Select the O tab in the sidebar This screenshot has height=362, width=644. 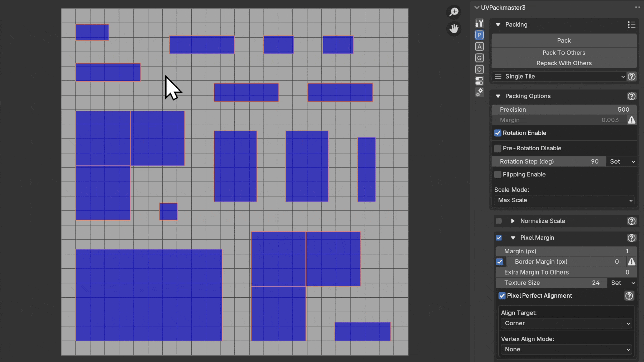[x=479, y=69]
